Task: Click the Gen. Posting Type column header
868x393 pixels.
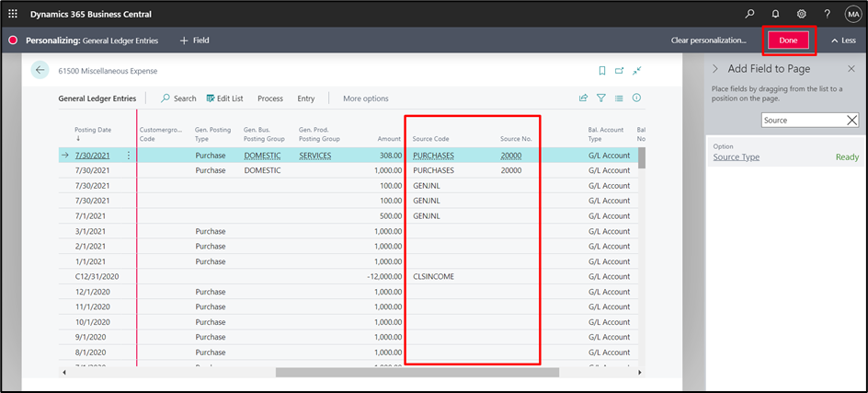Action: (x=213, y=134)
